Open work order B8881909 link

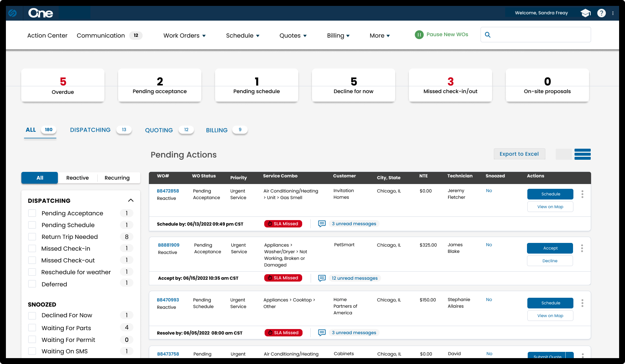[169, 245]
